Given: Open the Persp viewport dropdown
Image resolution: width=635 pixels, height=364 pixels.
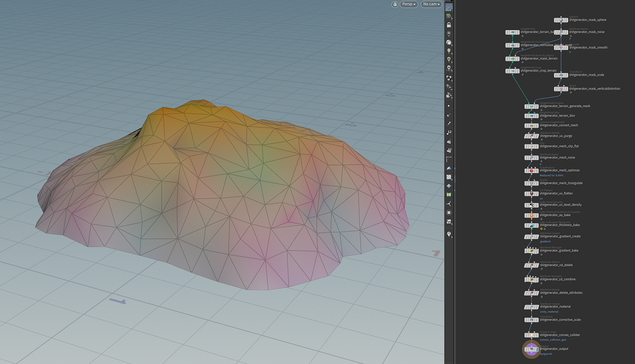Looking at the screenshot, I should (x=409, y=4).
